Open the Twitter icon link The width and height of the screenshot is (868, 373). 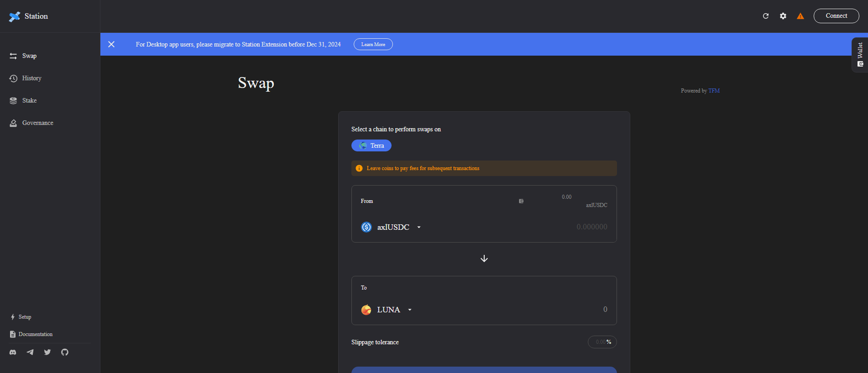tap(47, 352)
